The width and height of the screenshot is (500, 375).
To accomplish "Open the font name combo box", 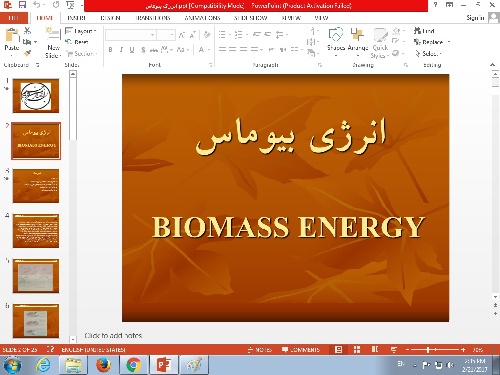I will pos(131,35).
